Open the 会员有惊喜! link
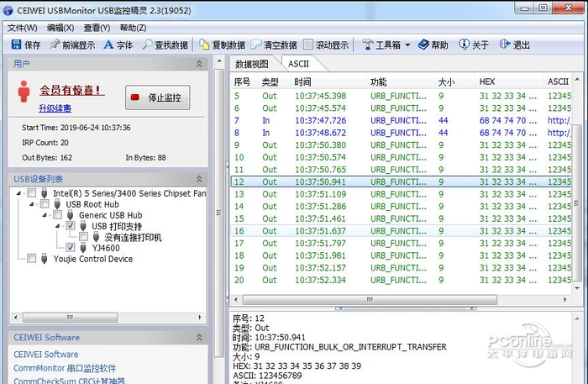 (71, 91)
